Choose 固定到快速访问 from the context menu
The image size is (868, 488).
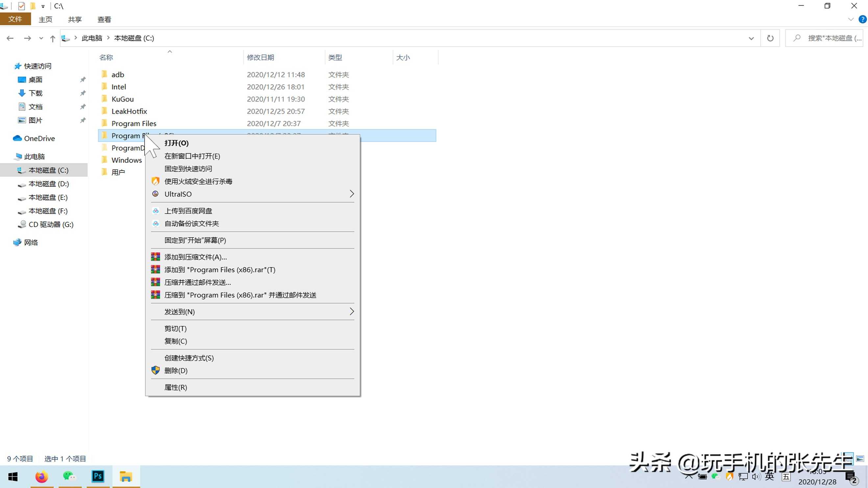pos(253,169)
